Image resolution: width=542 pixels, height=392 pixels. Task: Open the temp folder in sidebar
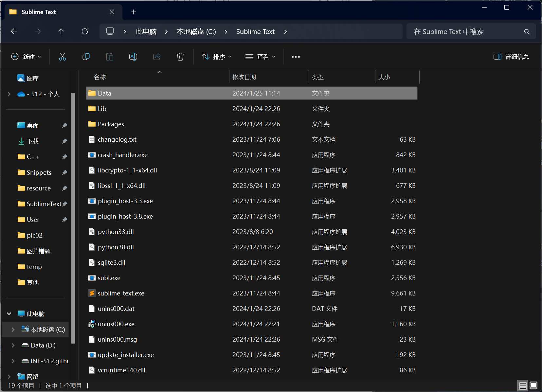coord(30,267)
